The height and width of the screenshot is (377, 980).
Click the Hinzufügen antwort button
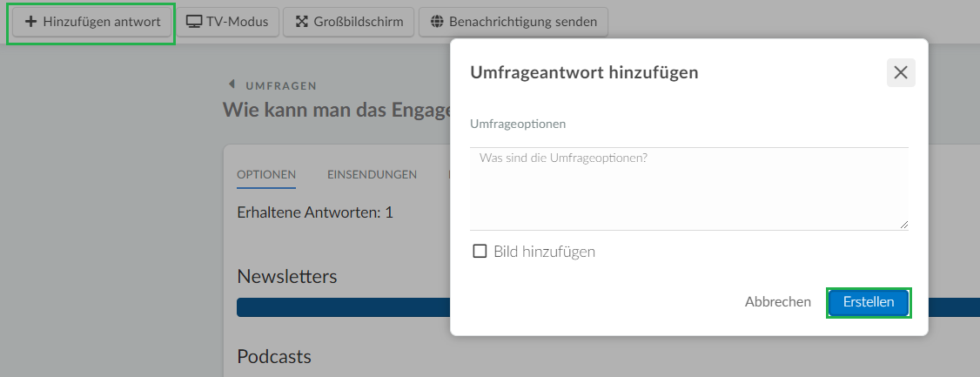(91, 22)
